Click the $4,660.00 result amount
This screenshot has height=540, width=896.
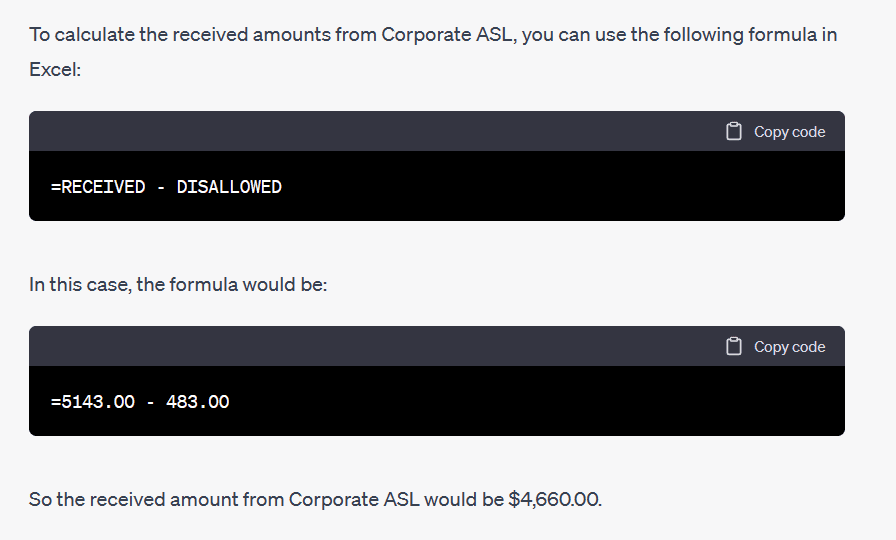click(553, 499)
